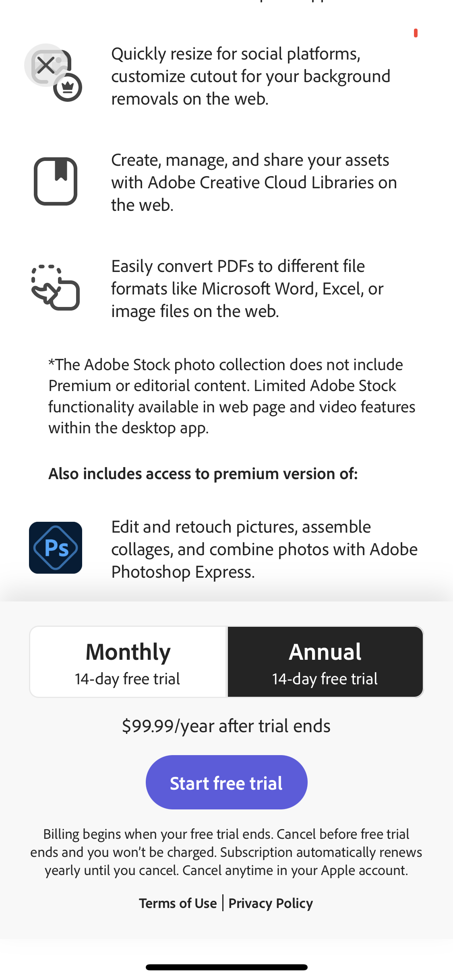The height and width of the screenshot is (980, 453).
Task: Start the free trial
Action: point(226,781)
